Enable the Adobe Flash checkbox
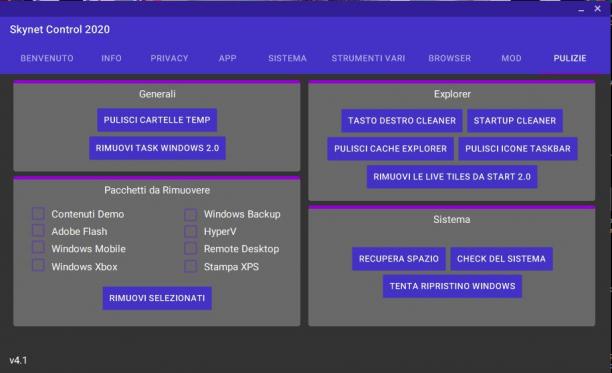The height and width of the screenshot is (373, 612). coord(38,231)
